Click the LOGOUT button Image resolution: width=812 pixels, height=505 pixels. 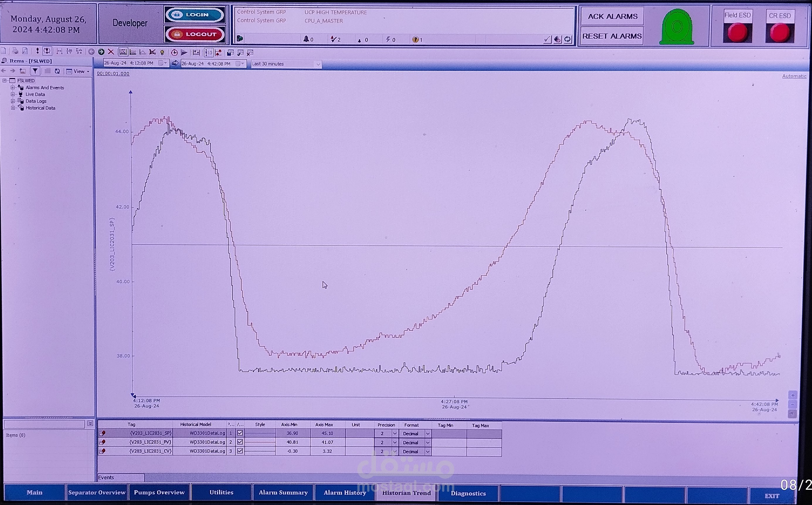click(x=195, y=34)
